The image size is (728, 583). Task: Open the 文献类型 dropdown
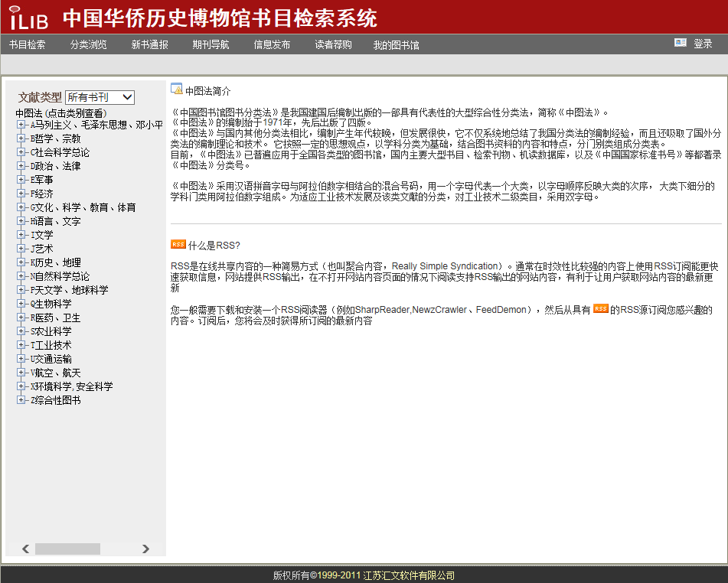coord(100,97)
